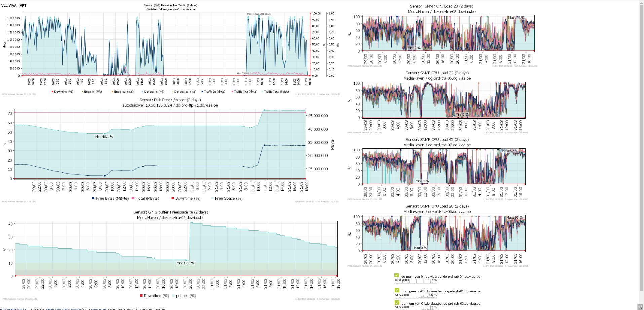Open the SNMP CPU Load 23 graph
Image resolution: width=644 pixels, height=310 pixels.
(442, 35)
